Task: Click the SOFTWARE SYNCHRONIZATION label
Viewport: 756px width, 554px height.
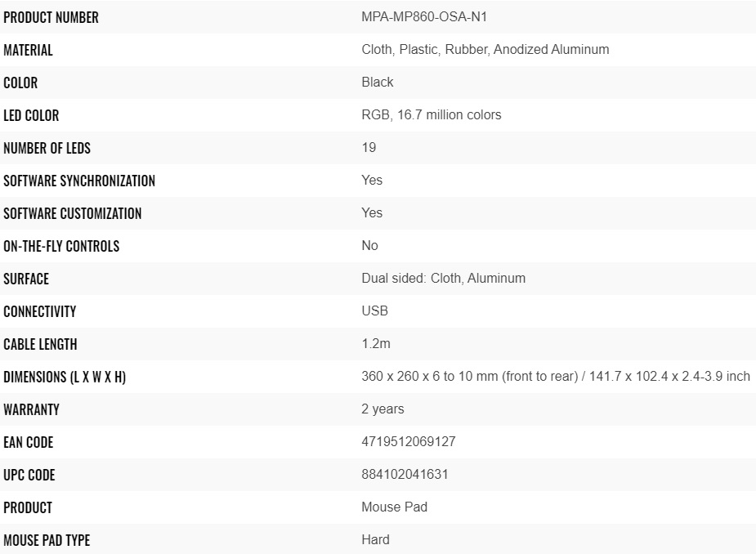Action: pos(79,181)
